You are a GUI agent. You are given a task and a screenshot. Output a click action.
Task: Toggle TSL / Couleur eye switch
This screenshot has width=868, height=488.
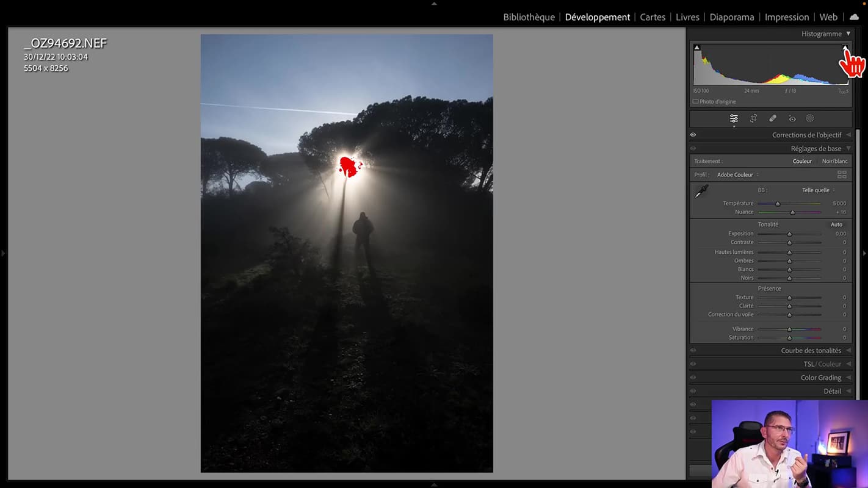pyautogui.click(x=693, y=364)
